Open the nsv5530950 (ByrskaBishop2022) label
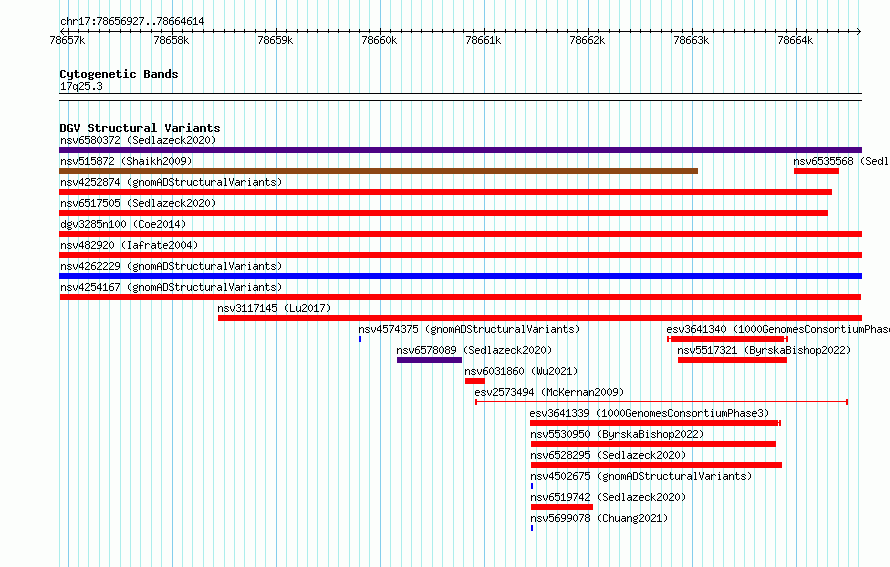Viewport: 890px width, 567px height. [x=617, y=434]
